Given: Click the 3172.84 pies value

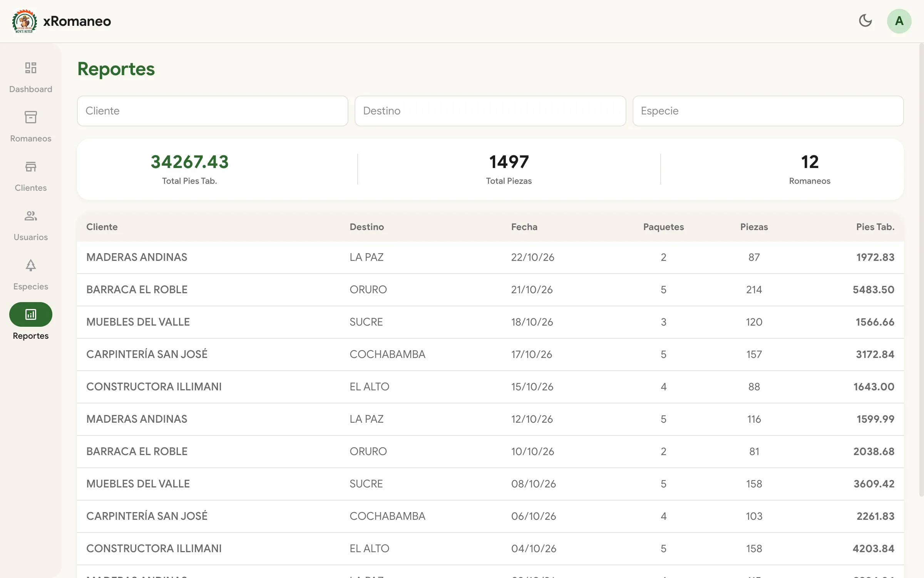Looking at the screenshot, I should [x=875, y=355].
